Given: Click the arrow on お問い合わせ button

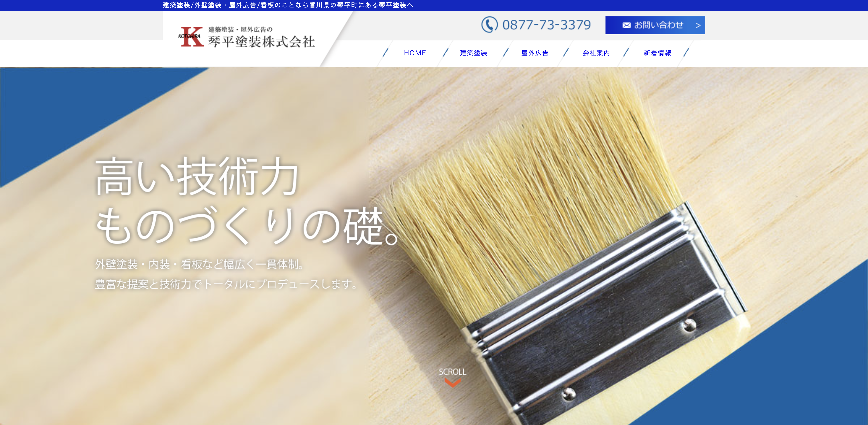Looking at the screenshot, I should (x=698, y=26).
